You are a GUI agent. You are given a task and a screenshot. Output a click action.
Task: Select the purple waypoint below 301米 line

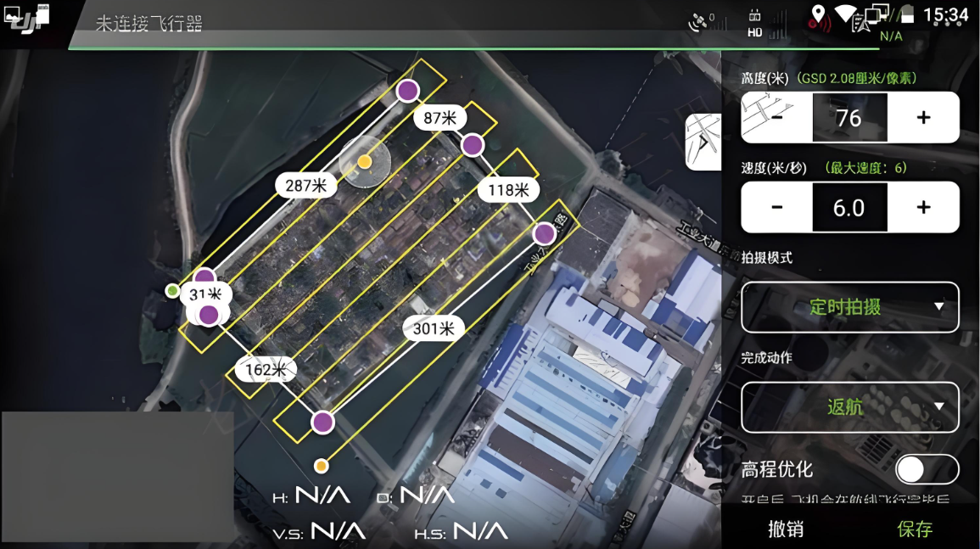[x=322, y=422]
